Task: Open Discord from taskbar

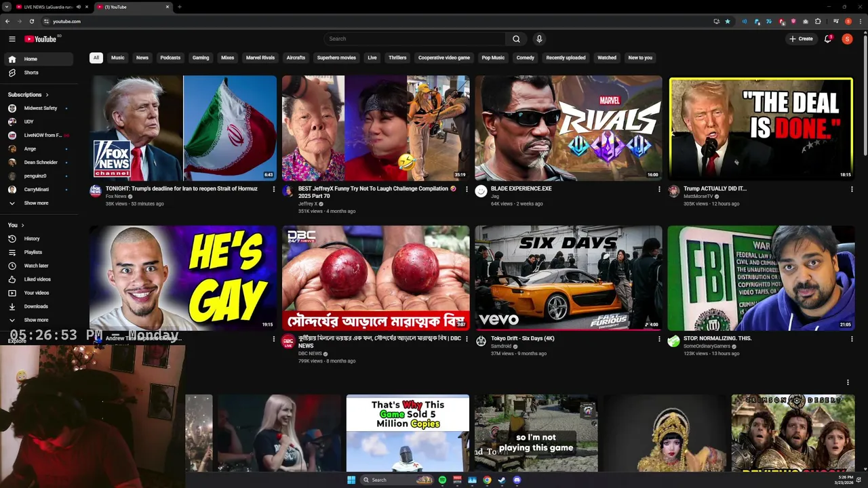Action: click(x=517, y=480)
